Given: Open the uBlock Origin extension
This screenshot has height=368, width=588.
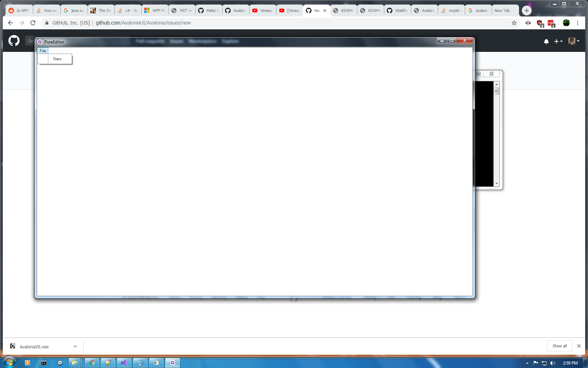Looking at the screenshot, I should point(539,23).
